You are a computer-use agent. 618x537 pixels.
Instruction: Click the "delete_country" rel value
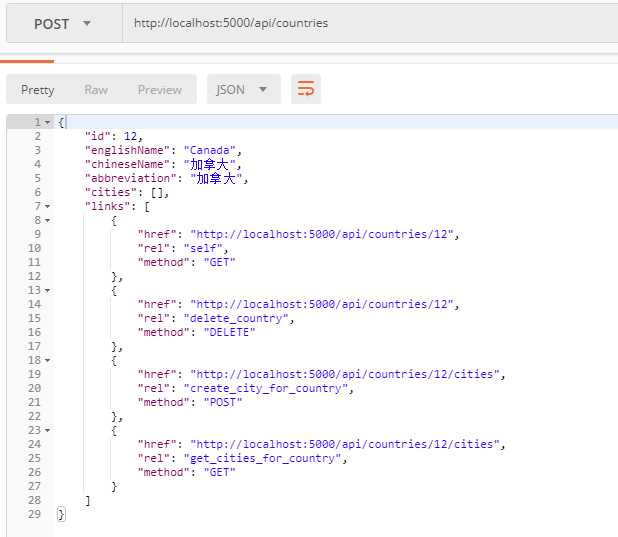[236, 318]
